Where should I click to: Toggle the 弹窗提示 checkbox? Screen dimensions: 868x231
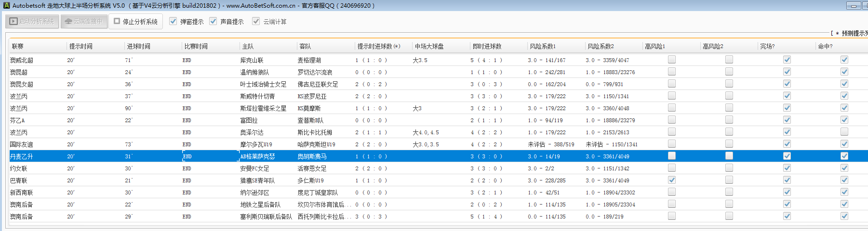pos(173,22)
